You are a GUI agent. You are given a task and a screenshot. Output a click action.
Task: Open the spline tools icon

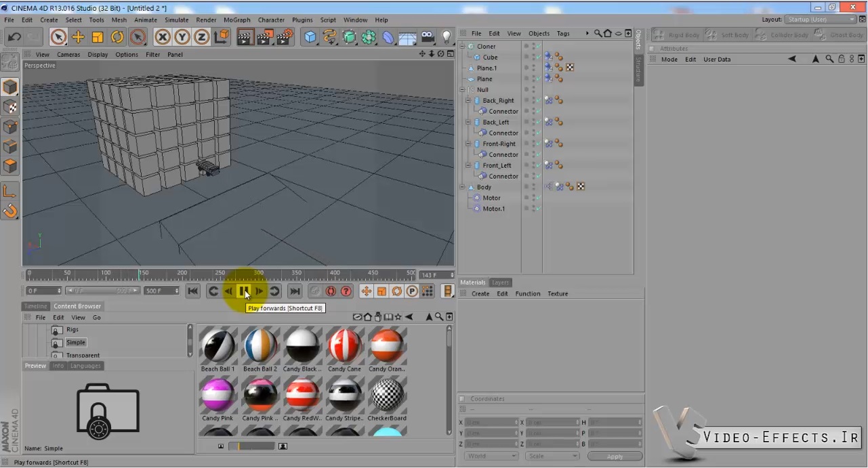click(329, 37)
